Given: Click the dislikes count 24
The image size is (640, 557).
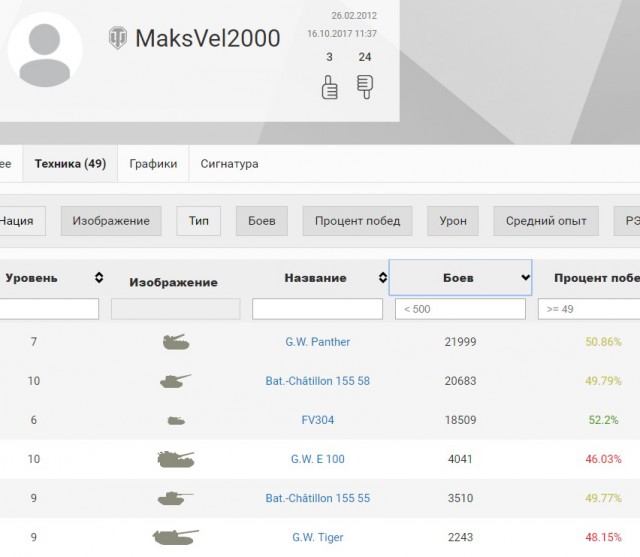Looking at the screenshot, I should 365,57.
